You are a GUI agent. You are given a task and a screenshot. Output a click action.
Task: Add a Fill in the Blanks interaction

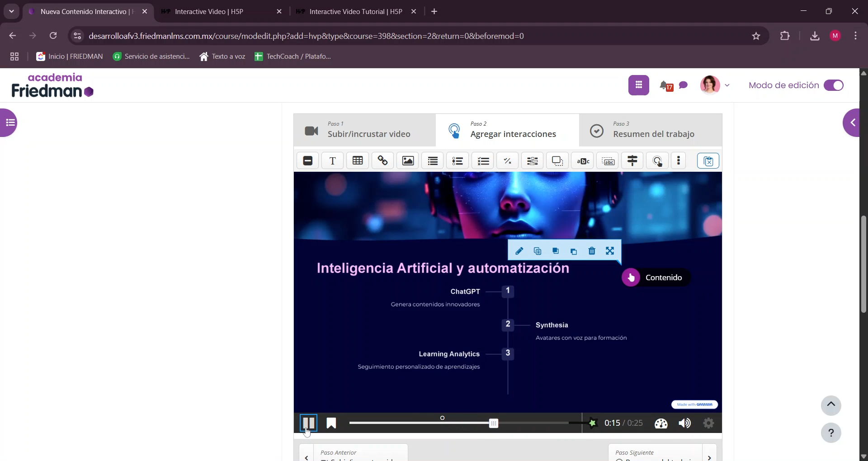(533, 161)
